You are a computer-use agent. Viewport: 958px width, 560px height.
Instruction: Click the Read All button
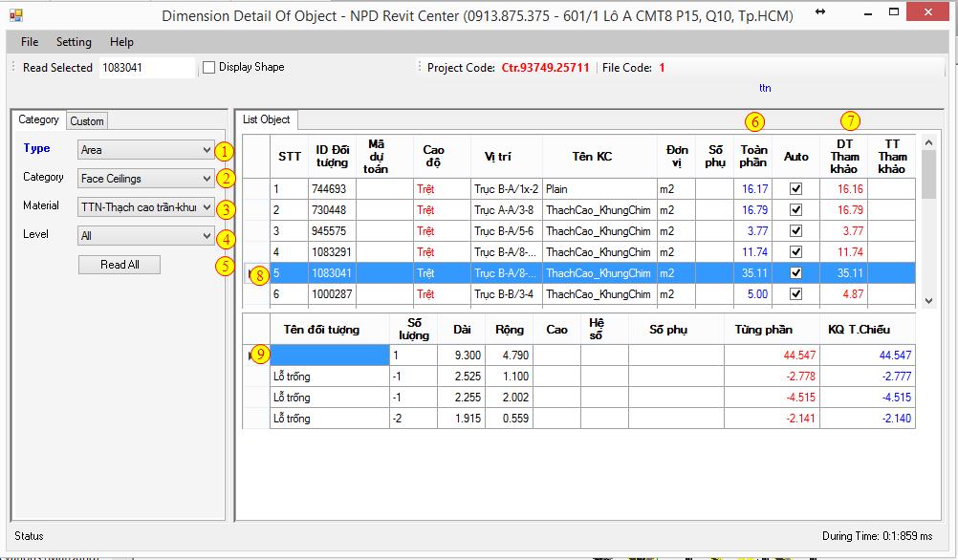coord(120,265)
